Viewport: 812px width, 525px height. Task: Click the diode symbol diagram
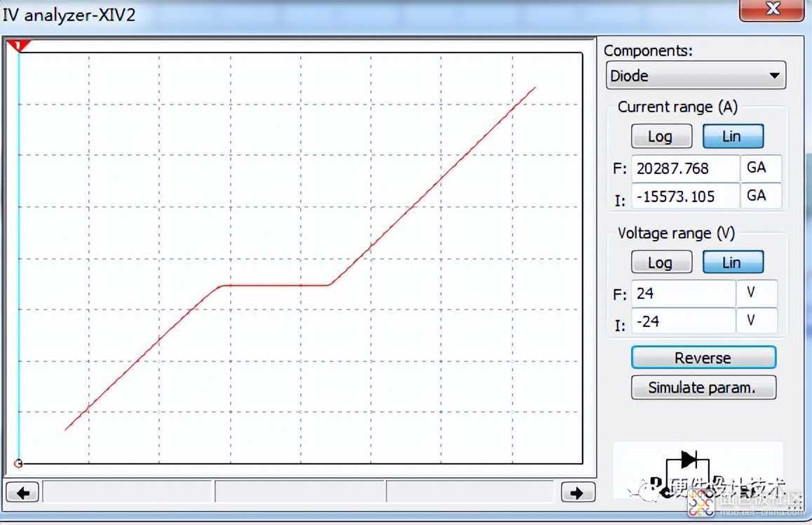pos(689,462)
